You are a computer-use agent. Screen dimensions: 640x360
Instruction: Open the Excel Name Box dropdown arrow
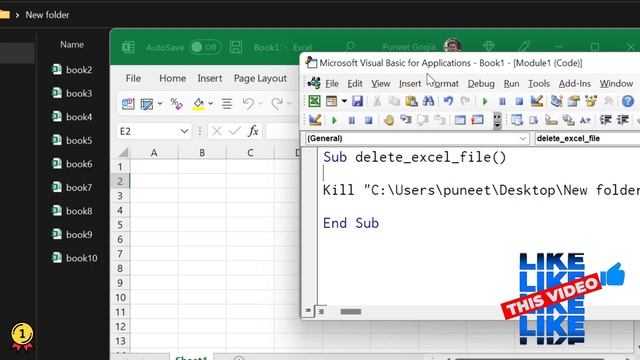[x=184, y=131]
